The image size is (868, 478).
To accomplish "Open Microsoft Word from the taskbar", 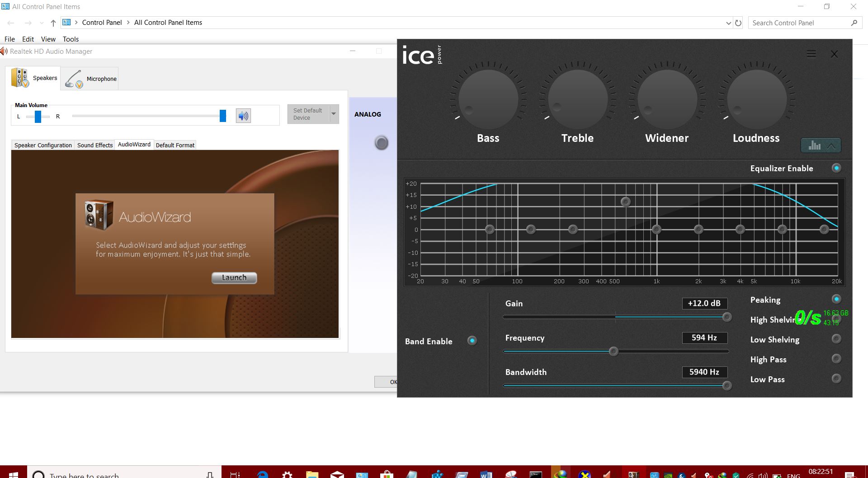I will pyautogui.click(x=486, y=474).
